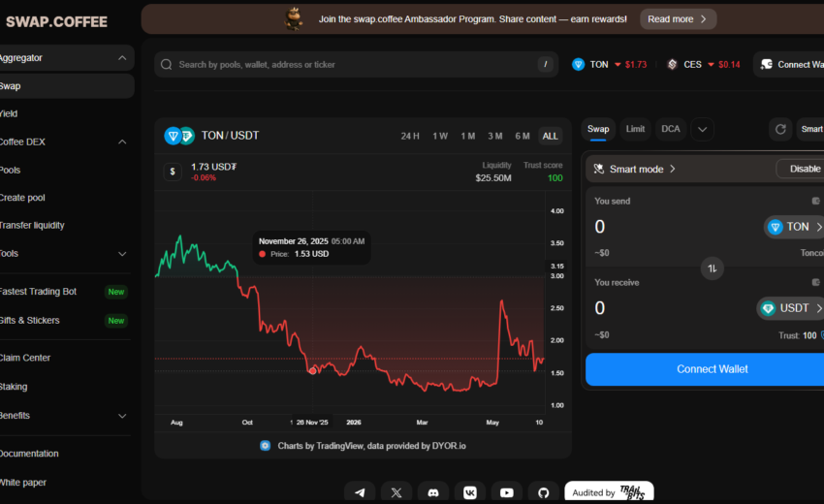Click the 3.15 price label on axis
Image resolution: width=824 pixels, height=504 pixels.
[x=557, y=266]
